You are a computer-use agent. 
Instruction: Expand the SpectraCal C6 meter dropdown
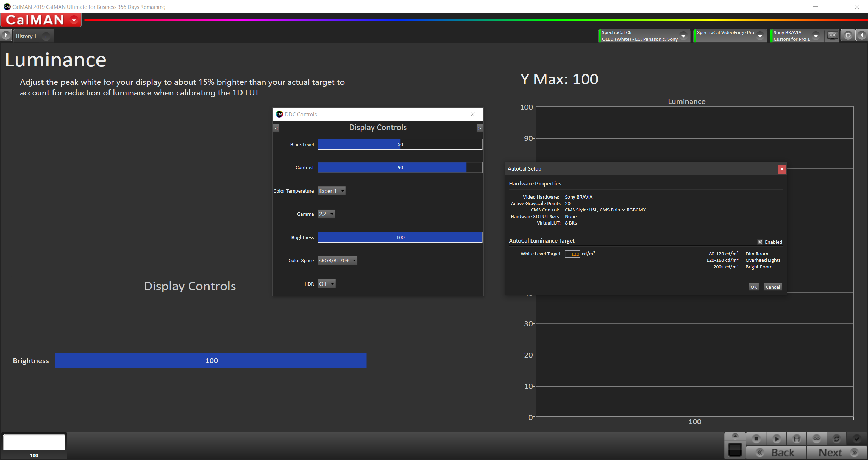click(683, 36)
